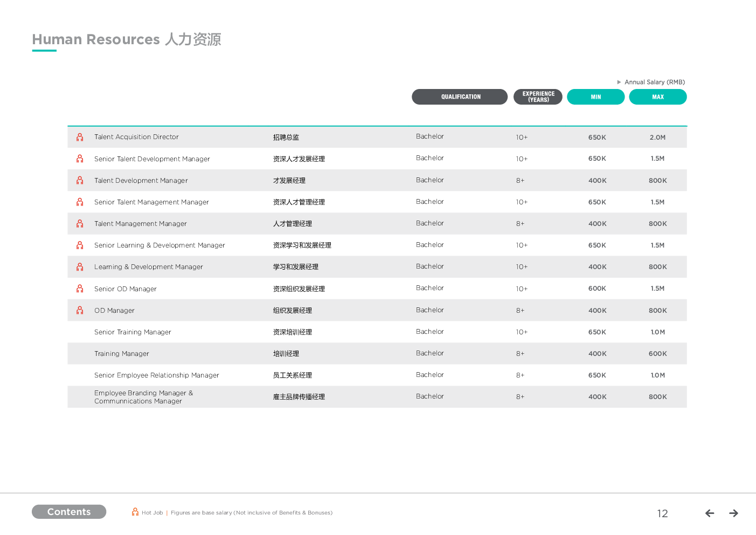The image size is (756, 535).
Task: Select 'Employee Branding Manager & Communnications Manager' title
Action: 144,397
